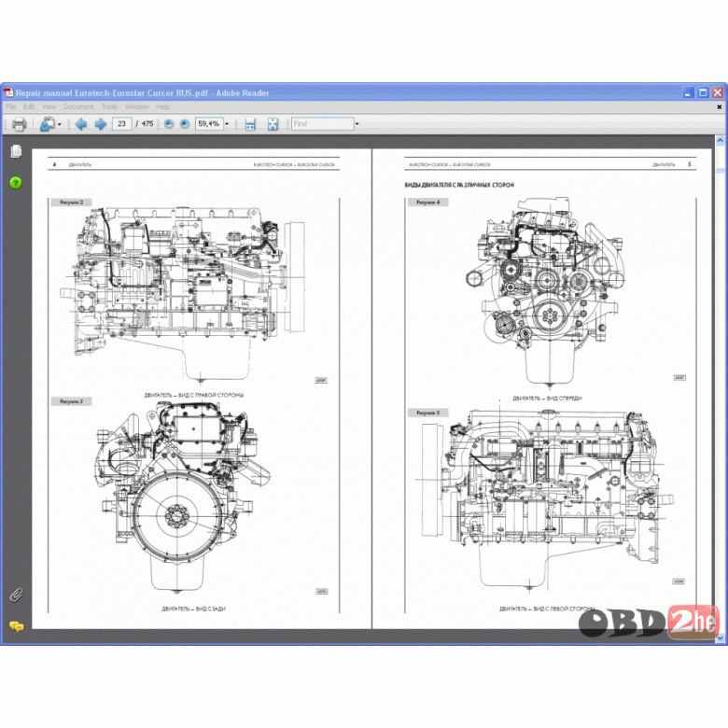
Task: Click the Print toolbar icon
Action: [19, 124]
